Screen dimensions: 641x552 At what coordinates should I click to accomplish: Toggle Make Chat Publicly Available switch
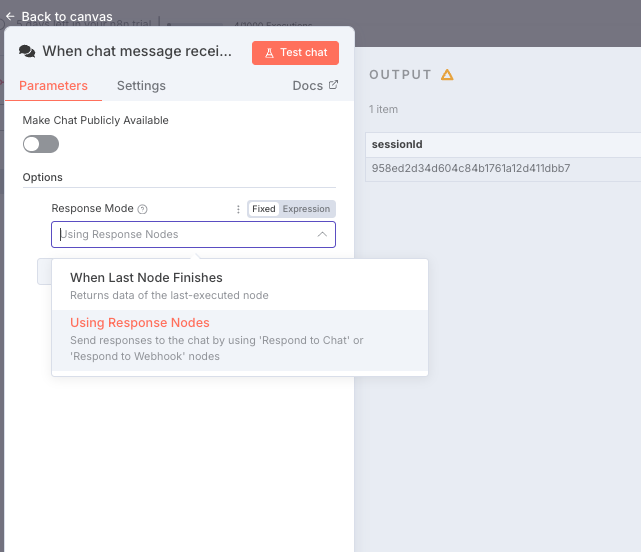(41, 144)
